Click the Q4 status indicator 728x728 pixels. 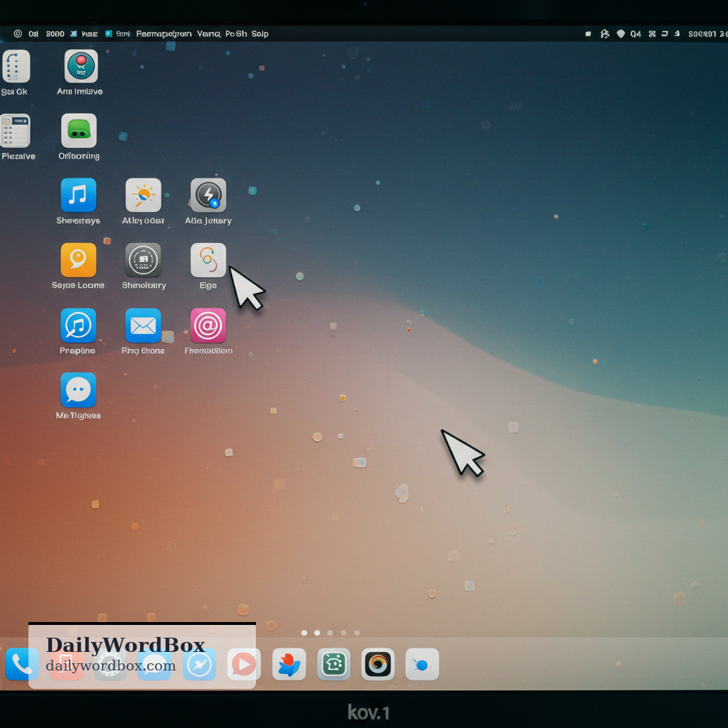click(x=636, y=34)
